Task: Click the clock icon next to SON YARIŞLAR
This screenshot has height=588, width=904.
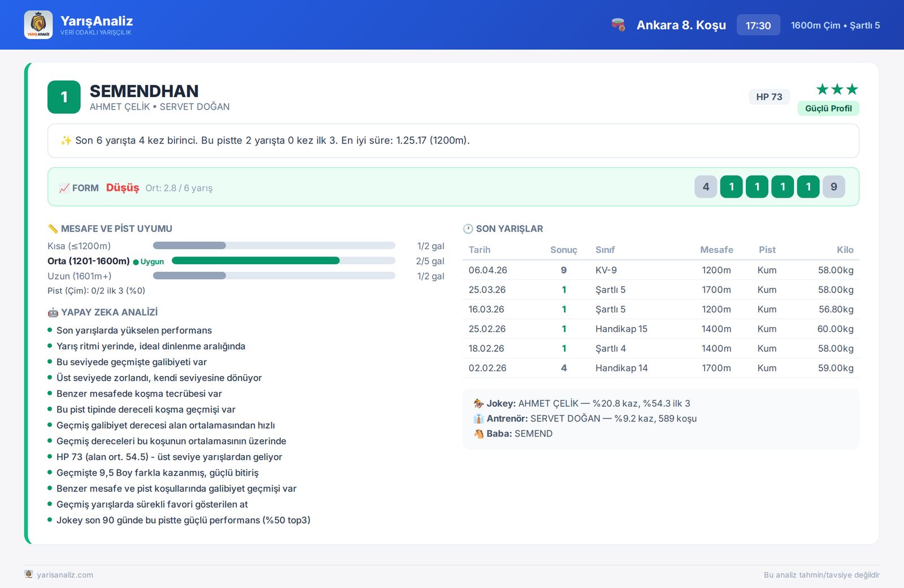Action: click(468, 229)
